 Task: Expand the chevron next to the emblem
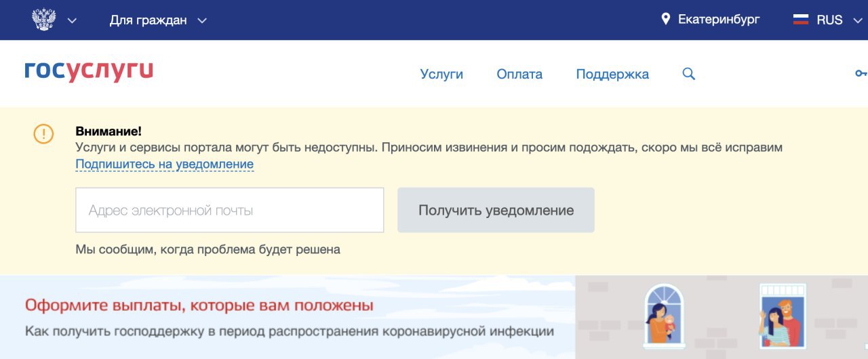click(x=72, y=20)
